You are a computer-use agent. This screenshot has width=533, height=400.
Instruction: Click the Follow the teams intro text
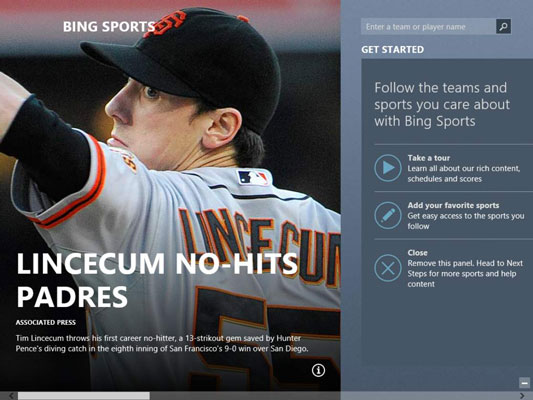(x=442, y=104)
